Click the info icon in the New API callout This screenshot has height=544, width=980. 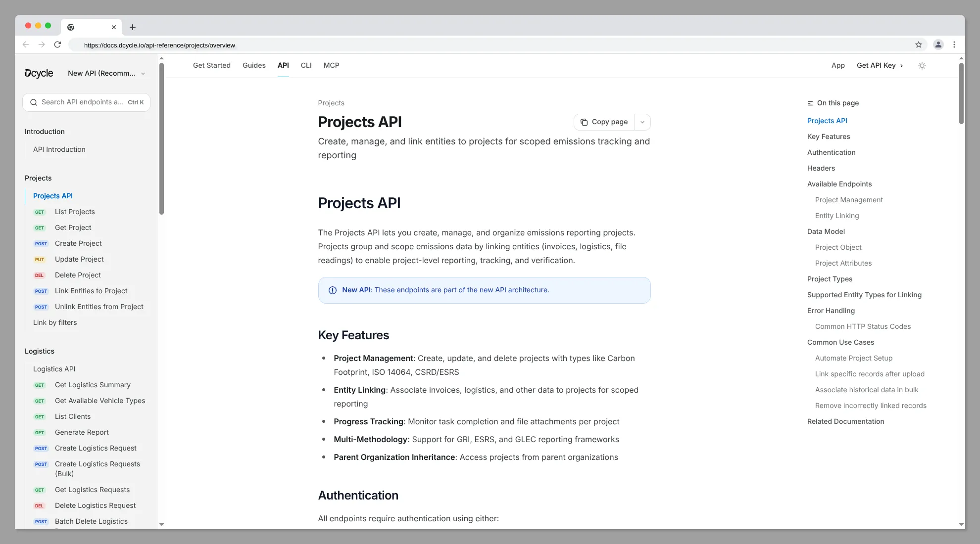point(333,290)
